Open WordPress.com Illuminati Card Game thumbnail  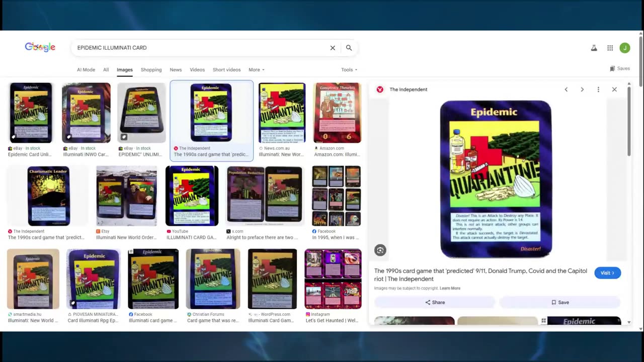tap(272, 279)
